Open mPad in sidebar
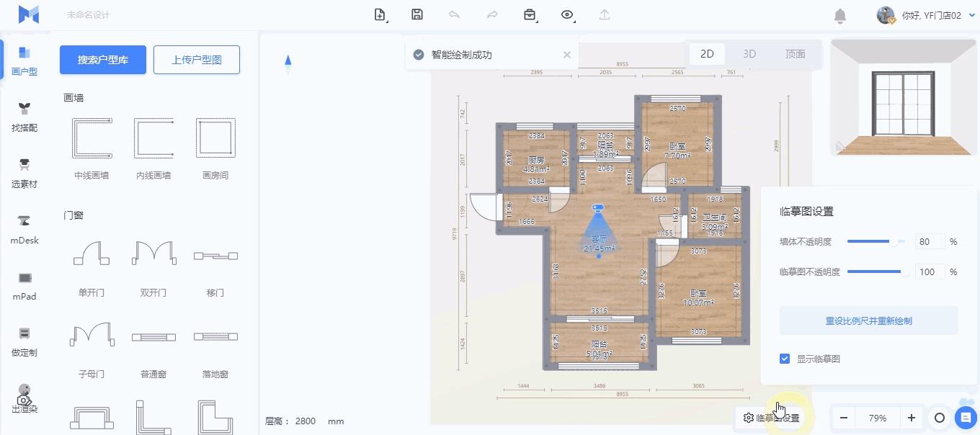 (24, 285)
